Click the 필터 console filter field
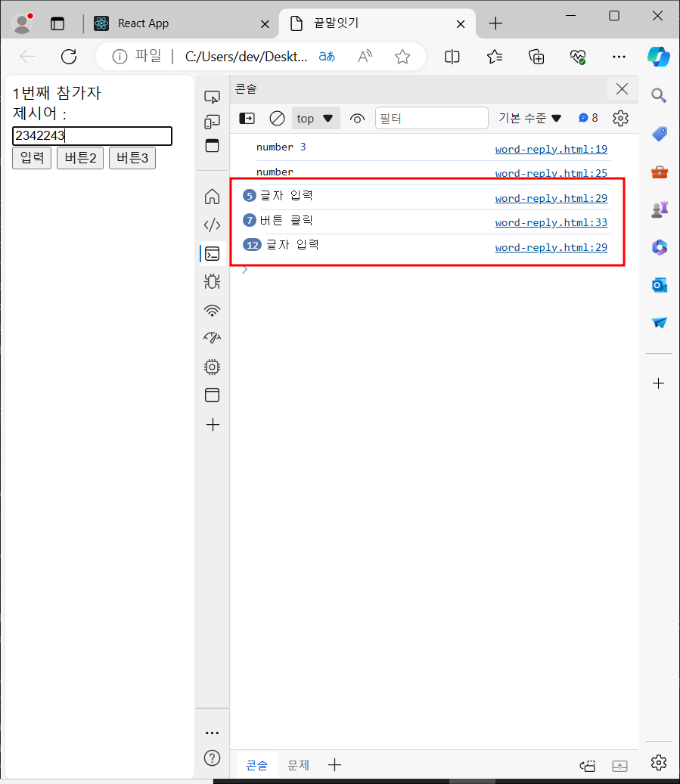 [432, 119]
